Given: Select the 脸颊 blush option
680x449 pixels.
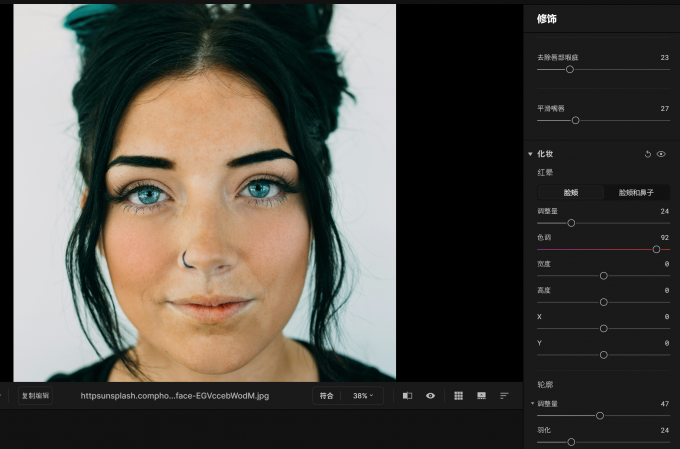Looking at the screenshot, I should (571, 193).
